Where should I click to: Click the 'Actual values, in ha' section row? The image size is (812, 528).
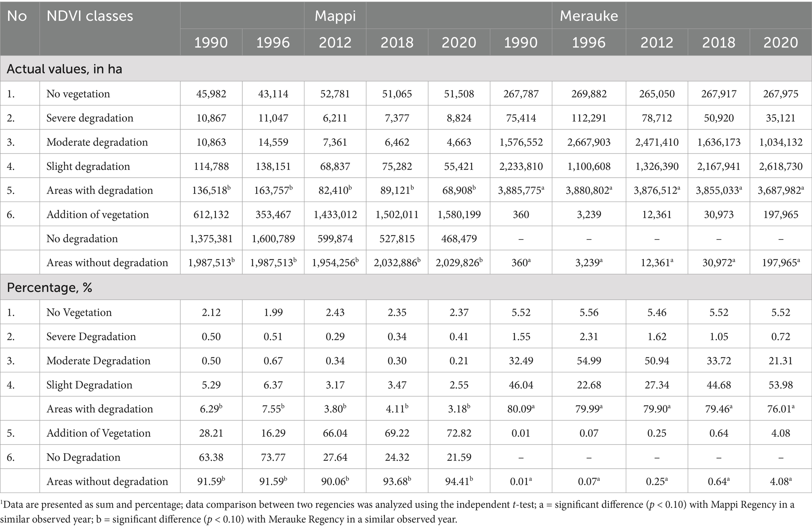coord(406,69)
